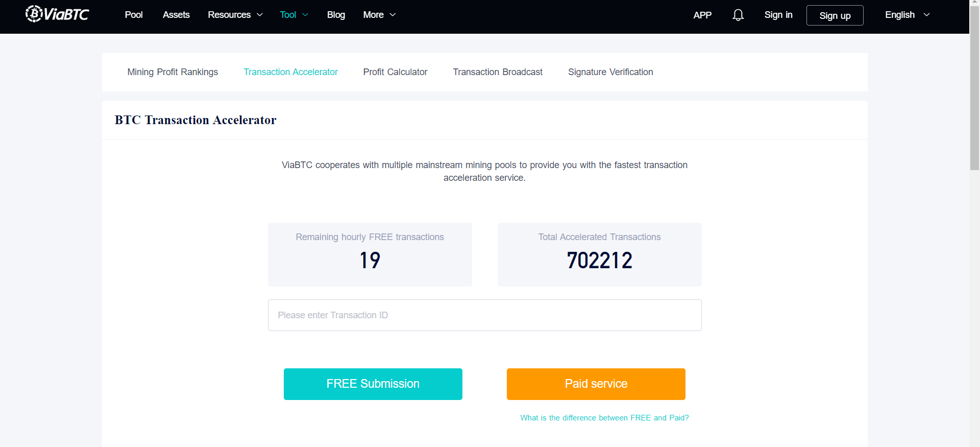Expand the More dropdown
The image size is (980, 447).
tap(379, 15)
